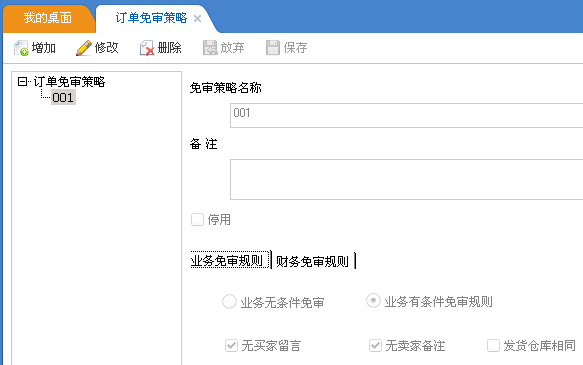This screenshot has height=365, width=583.
Task: Click the 免审策略名称 input field
Action: pyautogui.click(x=406, y=116)
